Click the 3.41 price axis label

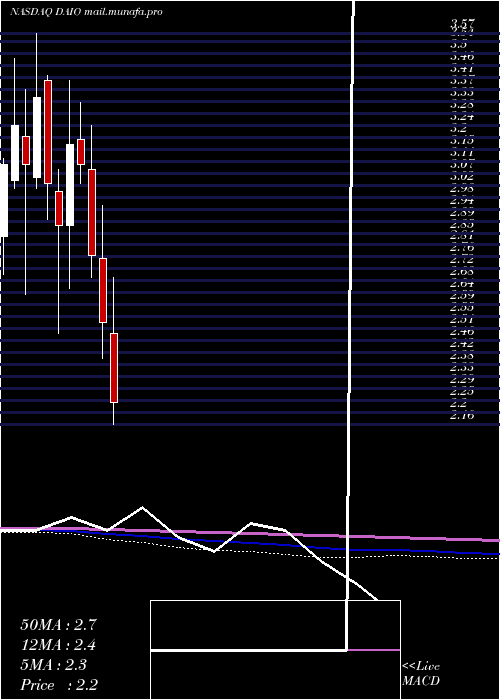pos(462,69)
